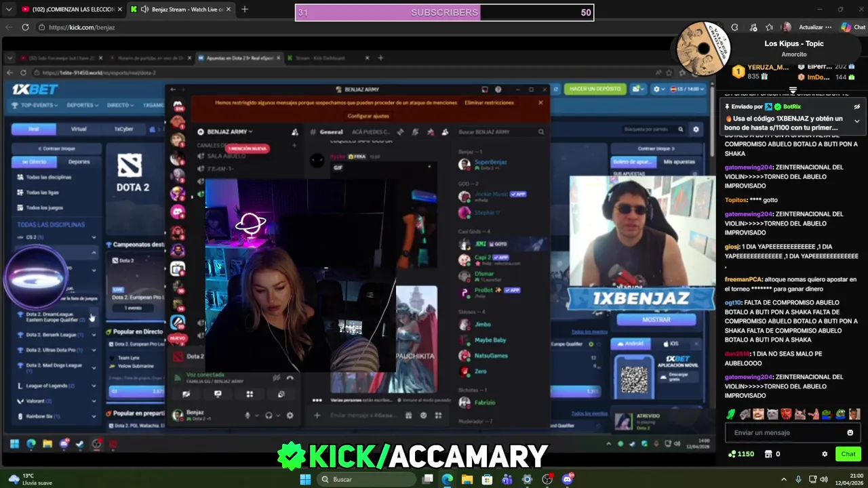The height and width of the screenshot is (488, 868).
Task: Click the Actualizar browser update button
Action: [x=810, y=27]
